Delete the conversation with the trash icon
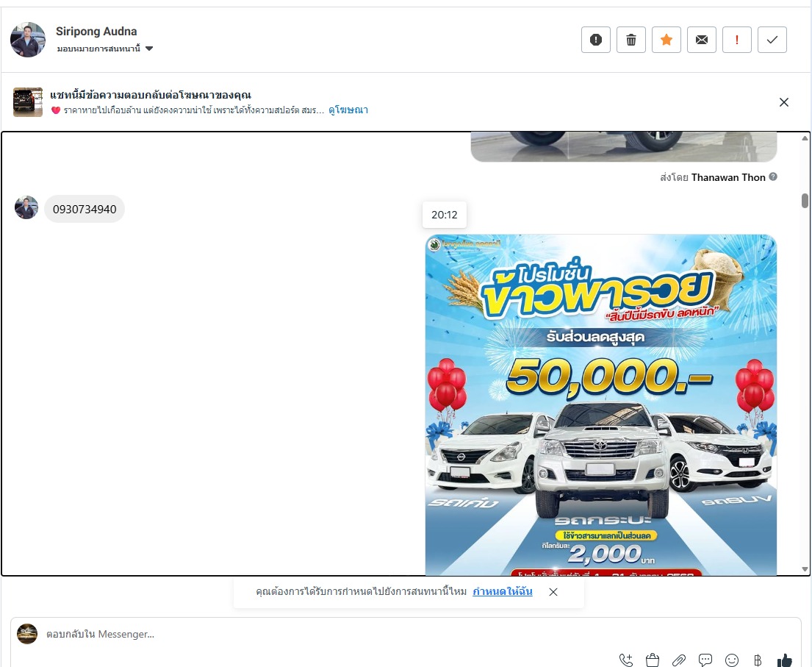 click(x=630, y=40)
